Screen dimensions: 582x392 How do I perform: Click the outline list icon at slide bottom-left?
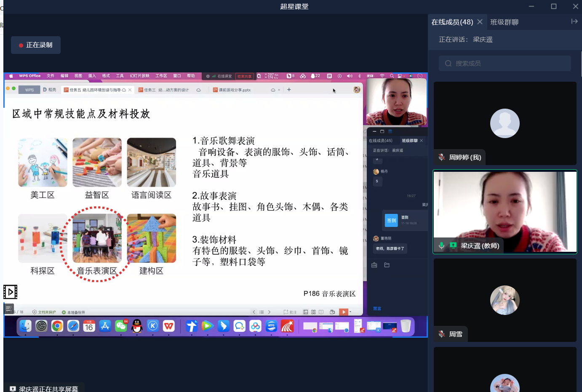[8, 309]
